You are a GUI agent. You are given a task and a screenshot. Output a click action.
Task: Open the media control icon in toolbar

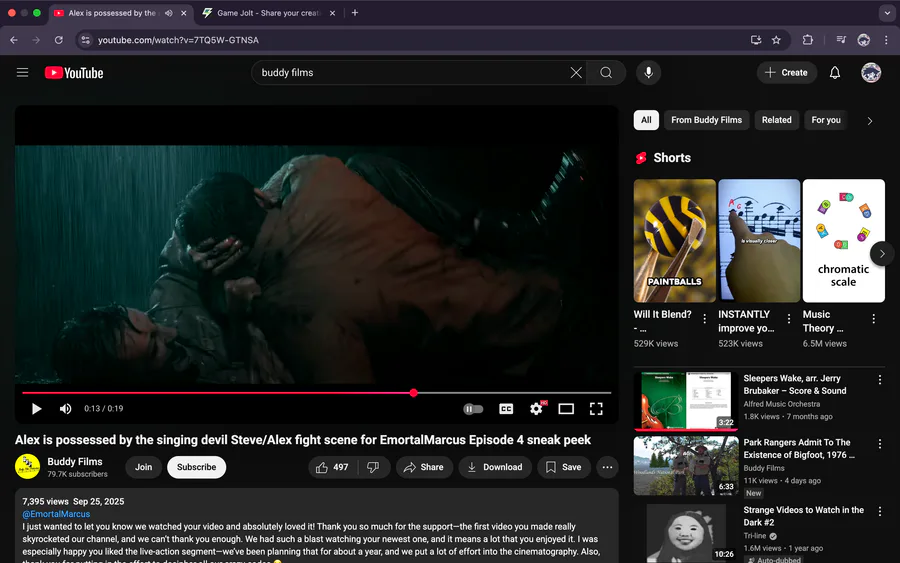click(841, 40)
